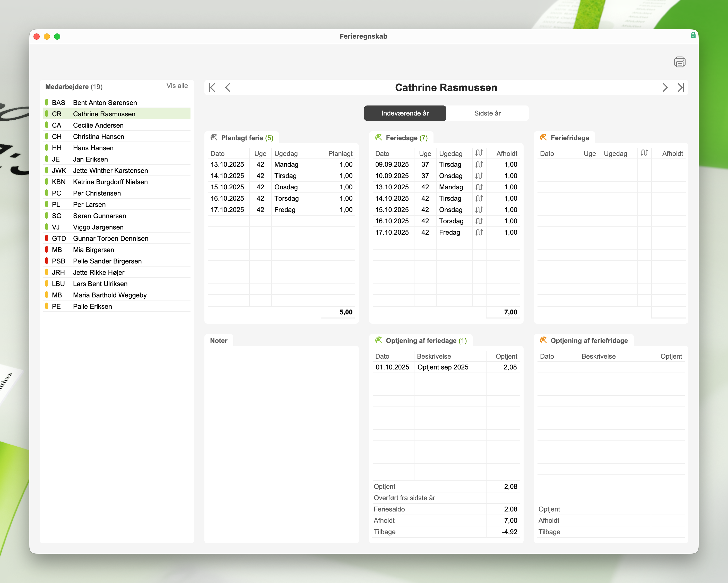Click the print icon
The width and height of the screenshot is (728, 583).
coord(679,62)
